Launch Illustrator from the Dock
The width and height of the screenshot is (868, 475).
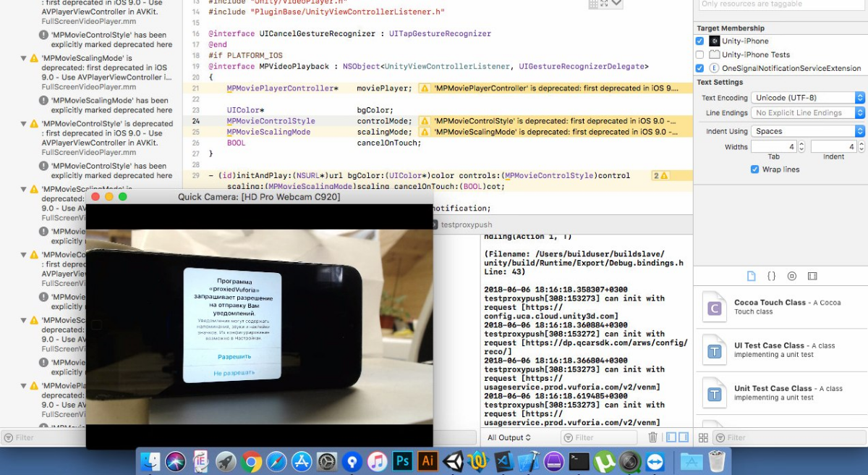click(x=427, y=461)
